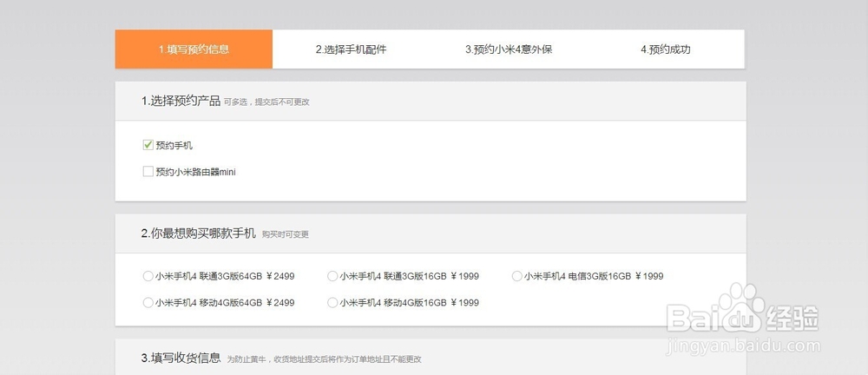Select 小米手机4 联通3G版64GB ¥2499 option

(148, 276)
